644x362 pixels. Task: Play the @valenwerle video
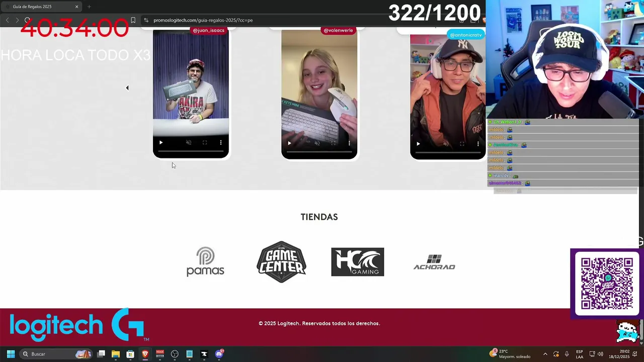(289, 143)
